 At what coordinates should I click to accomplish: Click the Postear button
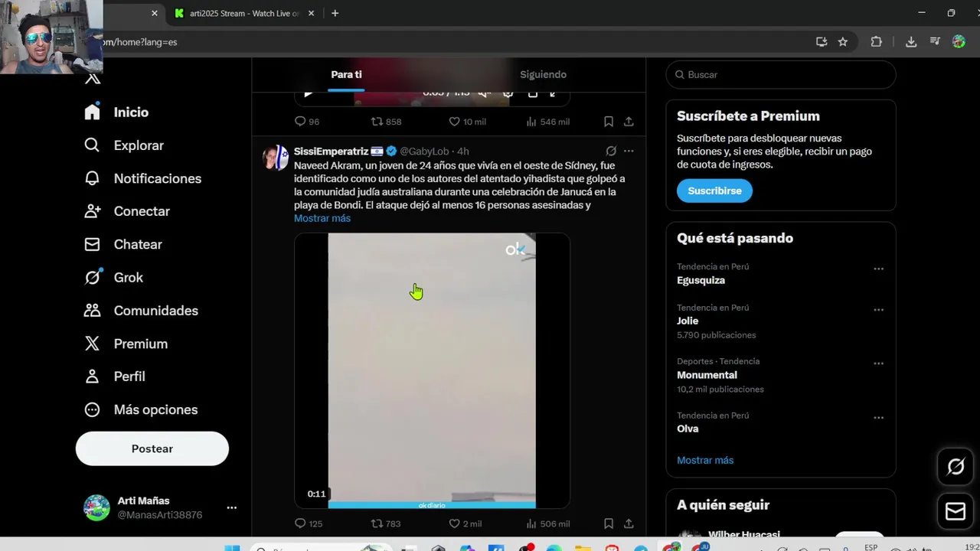point(152,448)
